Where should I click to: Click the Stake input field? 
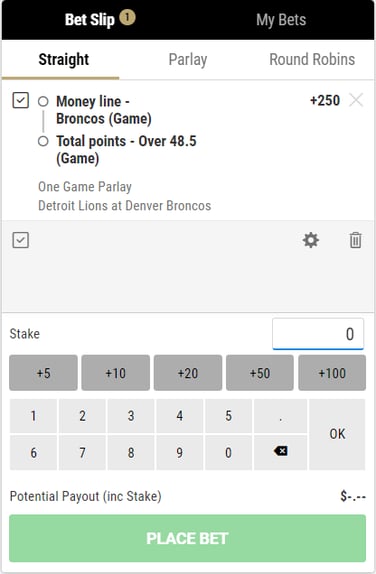318,334
